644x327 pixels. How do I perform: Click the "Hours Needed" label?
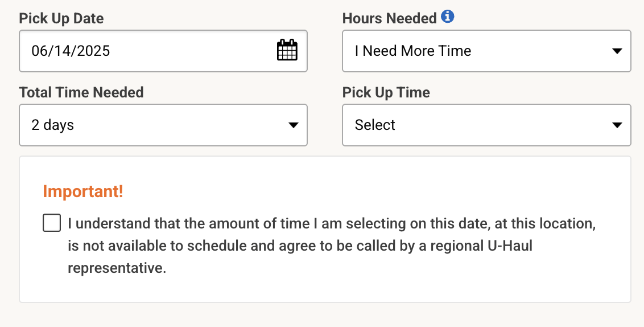pos(389,18)
